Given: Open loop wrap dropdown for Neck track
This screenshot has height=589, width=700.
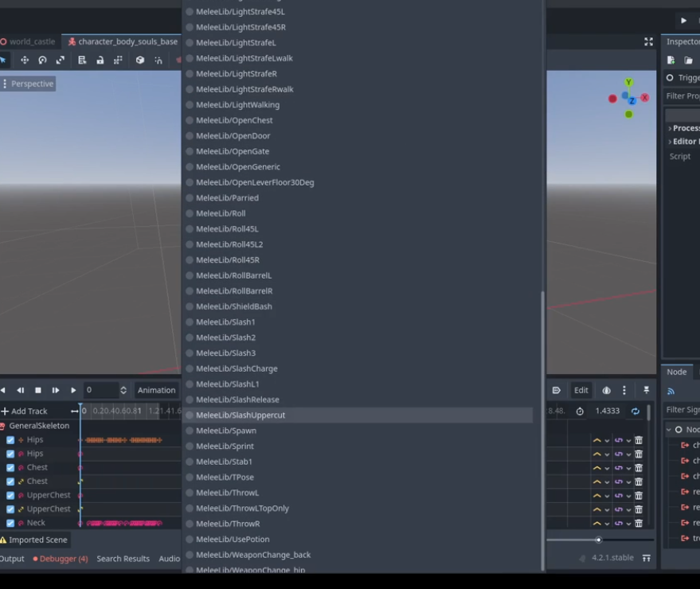Looking at the screenshot, I should coord(622,524).
